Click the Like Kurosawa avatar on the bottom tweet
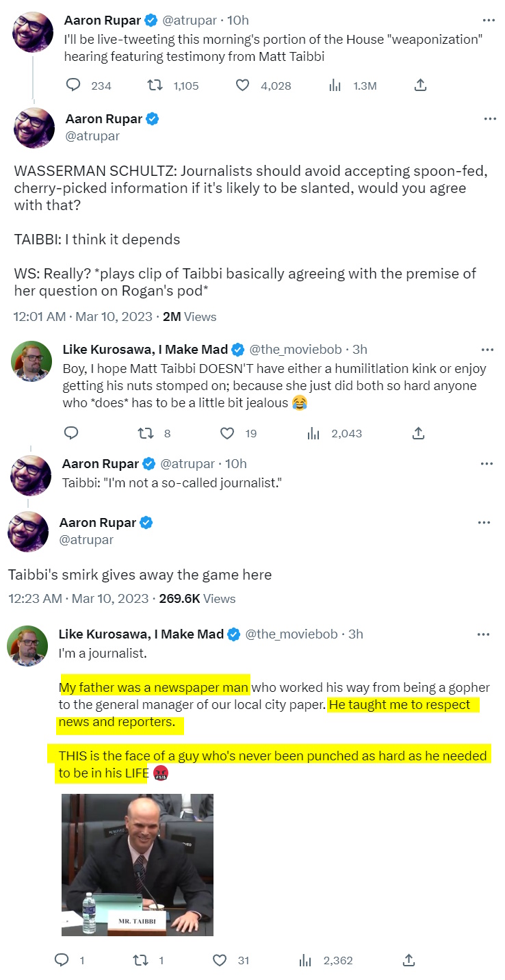The image size is (505, 980). [27, 645]
